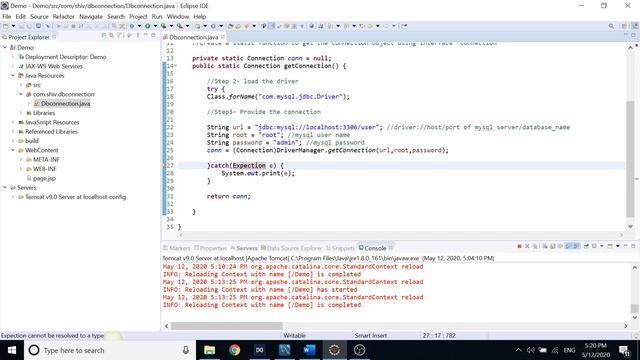Image resolution: width=640 pixels, height=360 pixels.
Task: Click the Eclipse taskbar icon
Action: point(334,350)
